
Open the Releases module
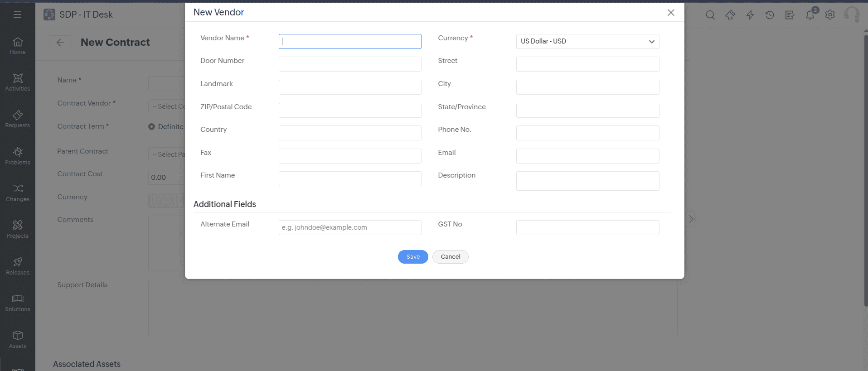tap(18, 266)
